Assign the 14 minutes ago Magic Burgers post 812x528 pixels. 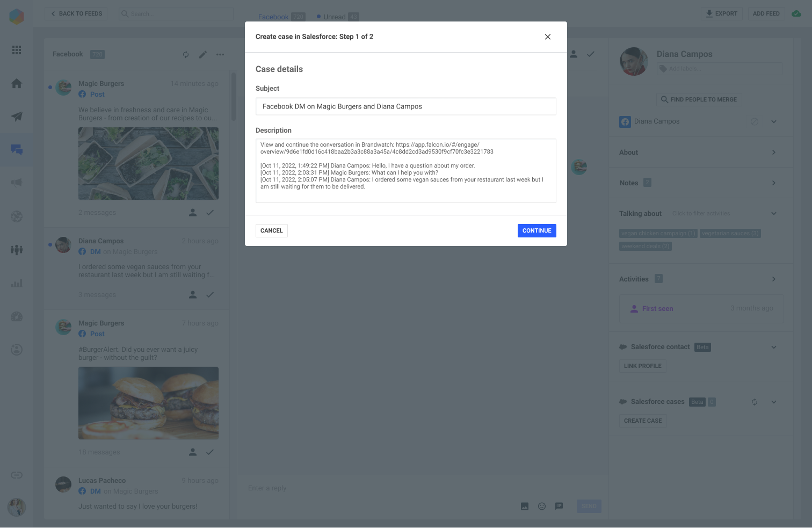pos(193,213)
